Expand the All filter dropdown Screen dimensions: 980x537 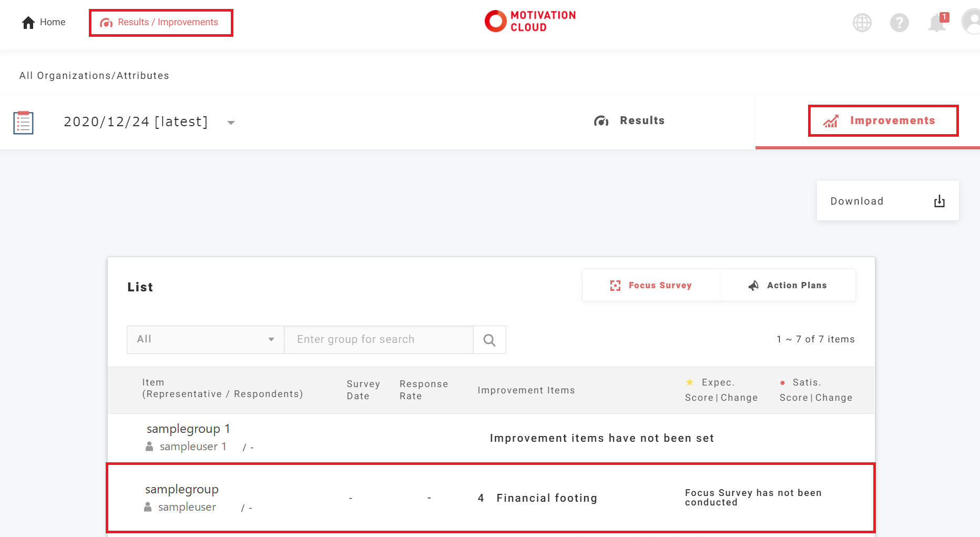tap(205, 339)
